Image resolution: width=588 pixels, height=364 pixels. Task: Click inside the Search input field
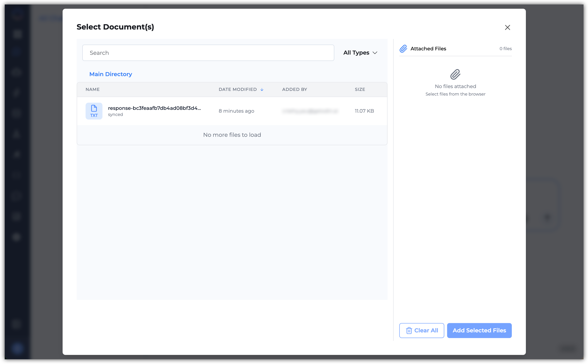coord(208,53)
